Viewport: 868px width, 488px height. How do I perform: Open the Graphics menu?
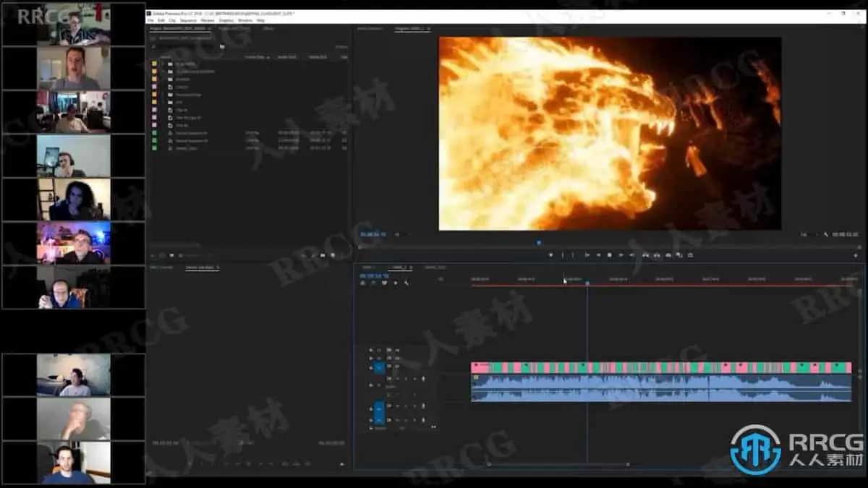pyautogui.click(x=226, y=20)
